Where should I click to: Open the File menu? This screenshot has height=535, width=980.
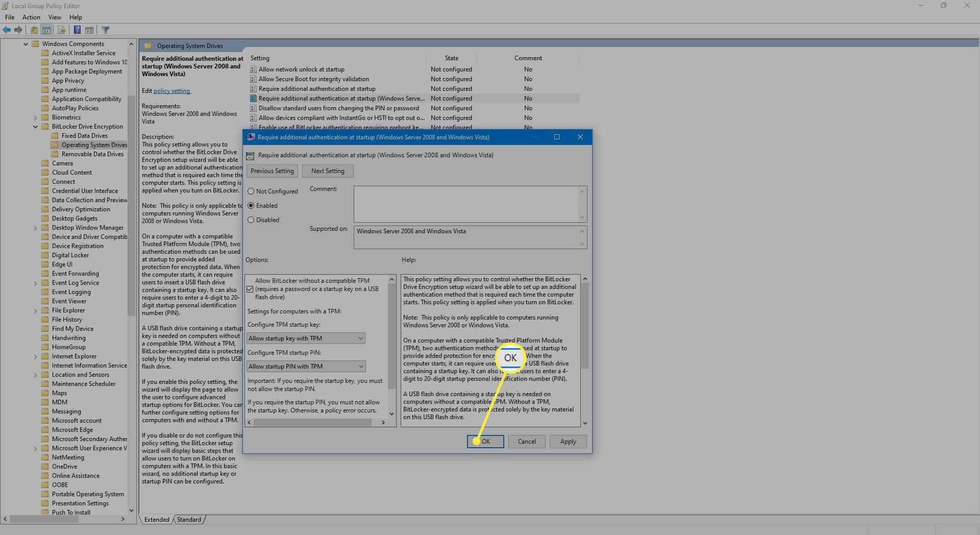point(10,17)
